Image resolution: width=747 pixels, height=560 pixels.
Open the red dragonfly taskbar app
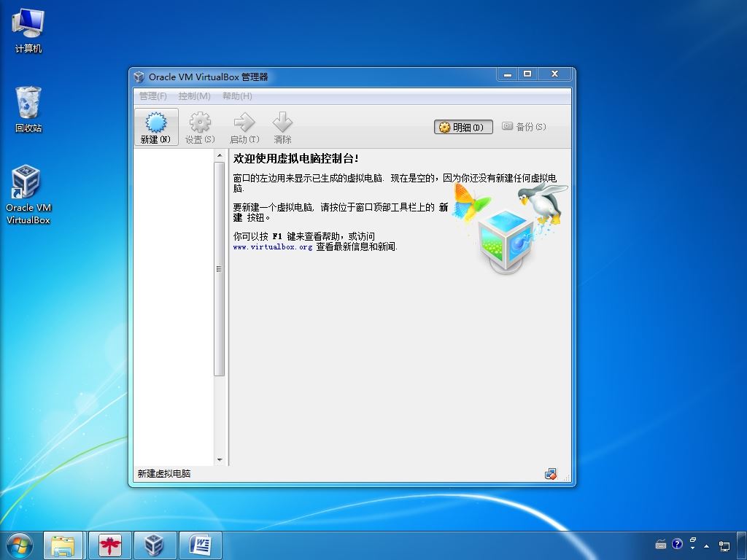[109, 545]
